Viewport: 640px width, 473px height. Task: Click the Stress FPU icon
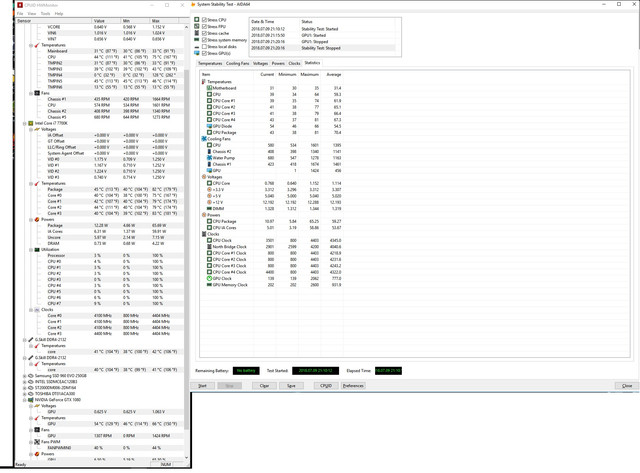(x=197, y=27)
